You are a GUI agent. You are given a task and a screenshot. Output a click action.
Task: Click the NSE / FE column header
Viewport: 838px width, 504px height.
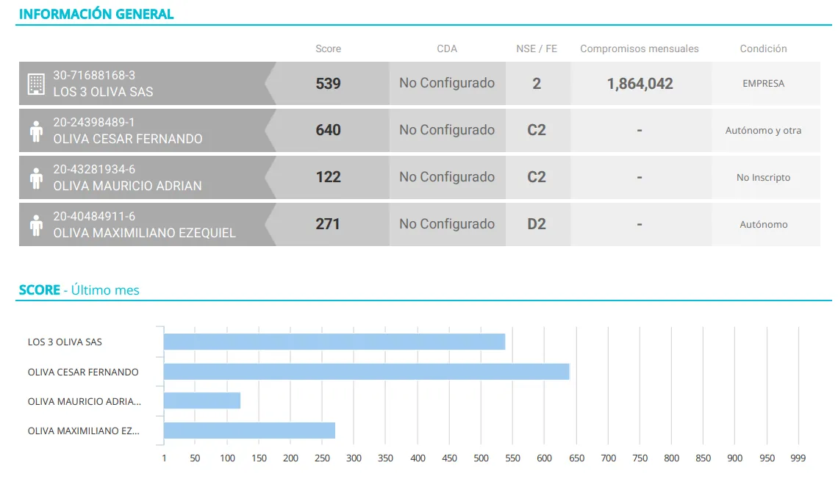point(537,48)
